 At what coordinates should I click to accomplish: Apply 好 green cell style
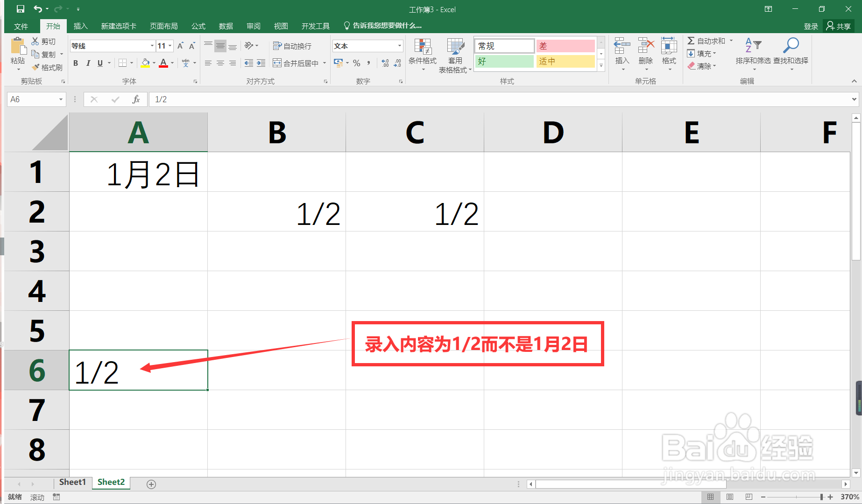(504, 61)
